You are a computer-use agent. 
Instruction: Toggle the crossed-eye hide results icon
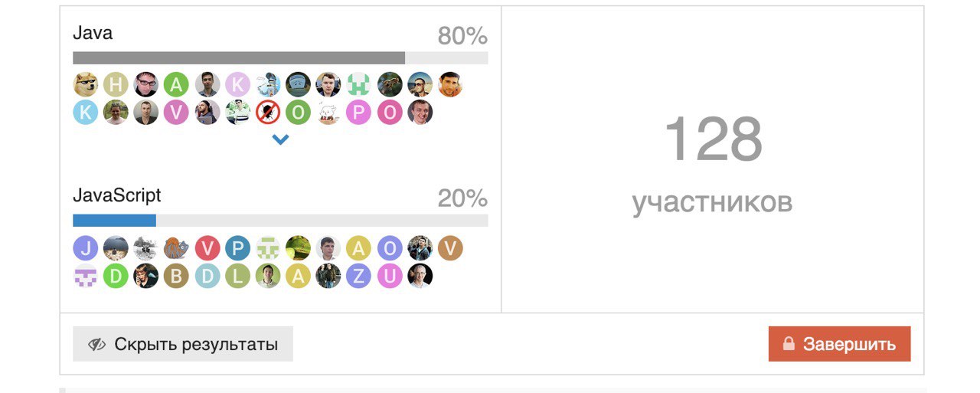96,344
